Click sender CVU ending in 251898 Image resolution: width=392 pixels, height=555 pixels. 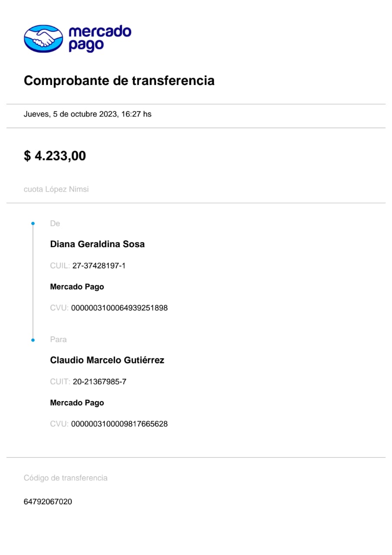119,308
